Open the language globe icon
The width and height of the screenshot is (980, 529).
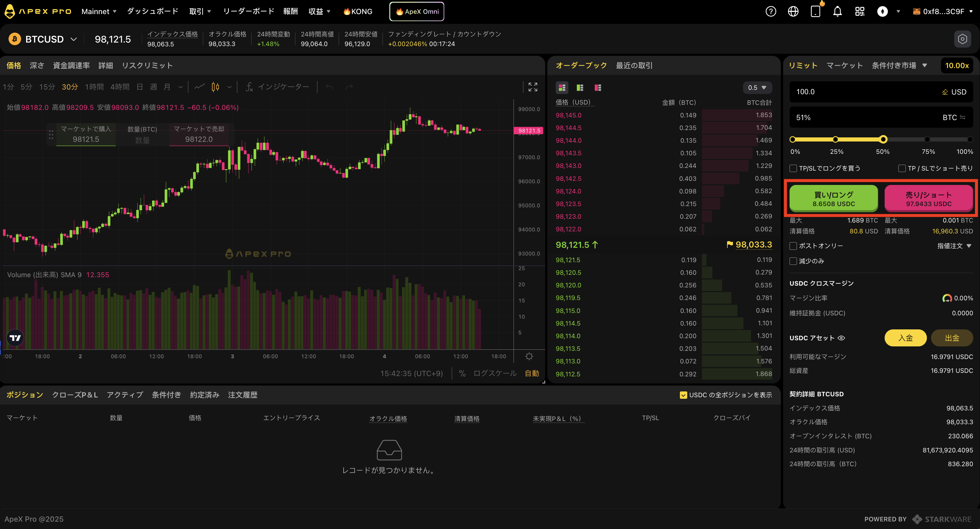click(793, 11)
